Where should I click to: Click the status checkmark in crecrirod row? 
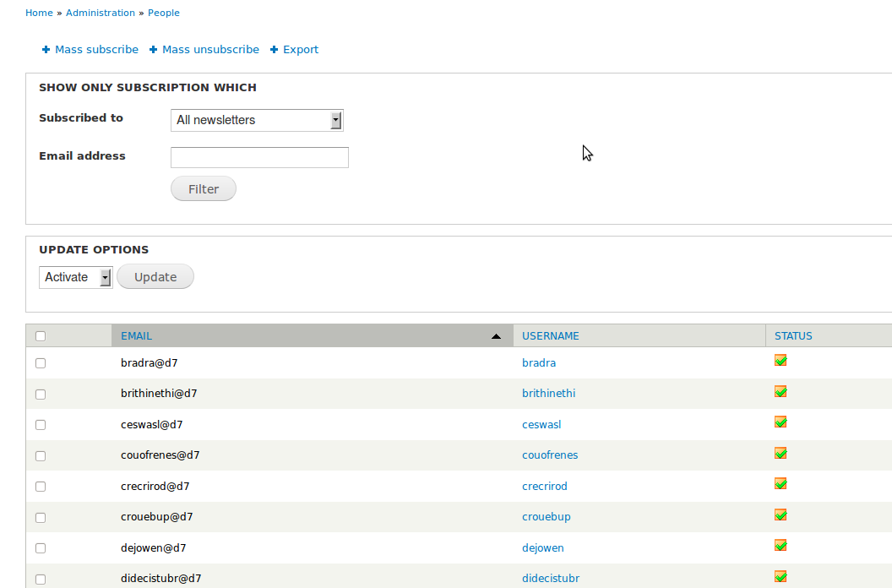[x=780, y=484]
